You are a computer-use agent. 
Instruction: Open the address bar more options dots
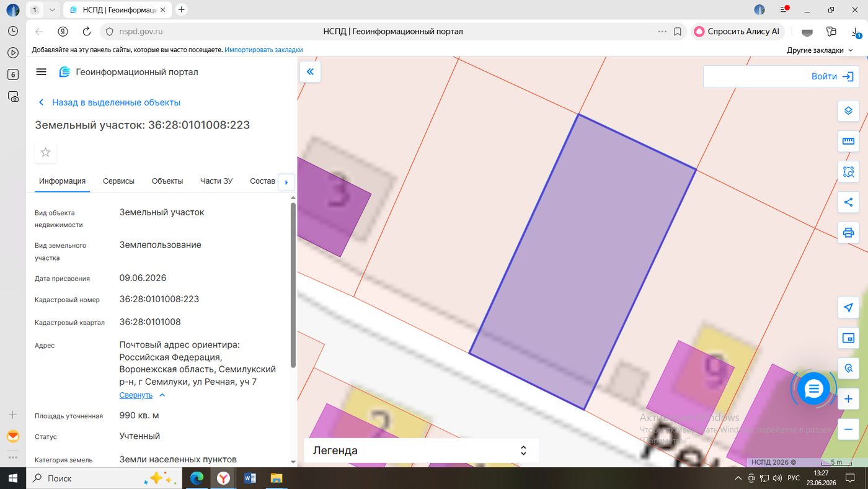point(662,32)
